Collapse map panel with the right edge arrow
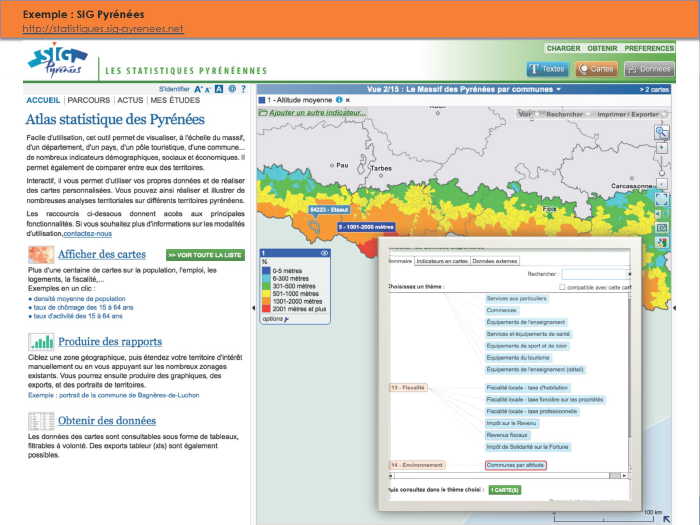This screenshot has width=700, height=525. click(674, 308)
